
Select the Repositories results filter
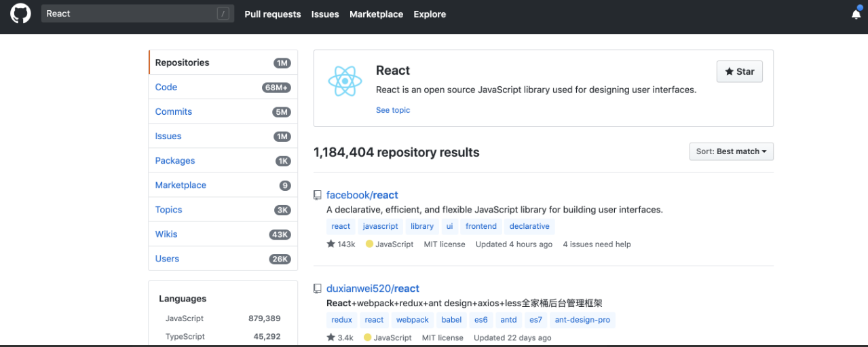pos(223,62)
